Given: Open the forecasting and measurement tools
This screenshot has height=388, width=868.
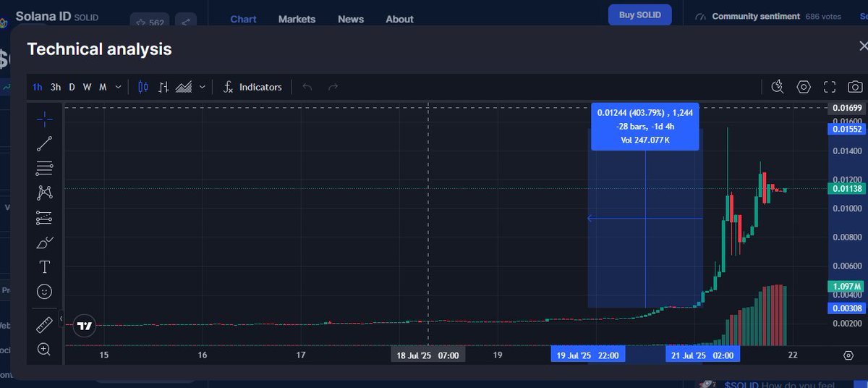Looking at the screenshot, I should [44, 217].
